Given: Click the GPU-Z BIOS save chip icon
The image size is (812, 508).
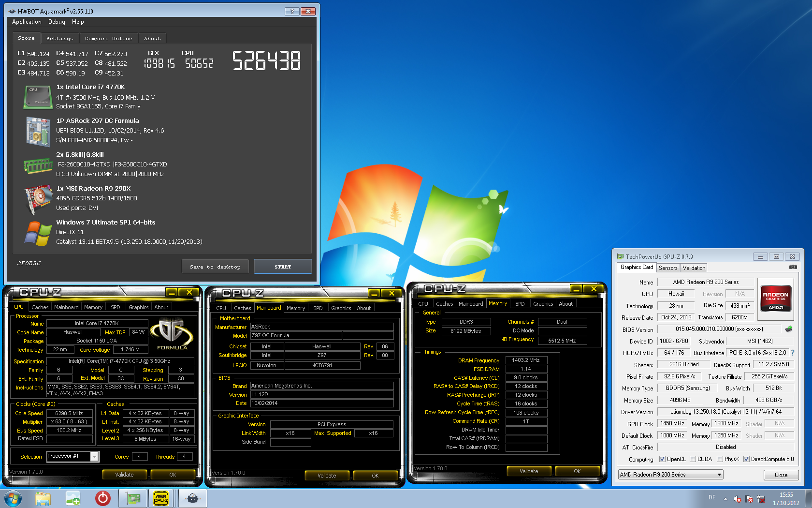Looking at the screenshot, I should pyautogui.click(x=789, y=329).
